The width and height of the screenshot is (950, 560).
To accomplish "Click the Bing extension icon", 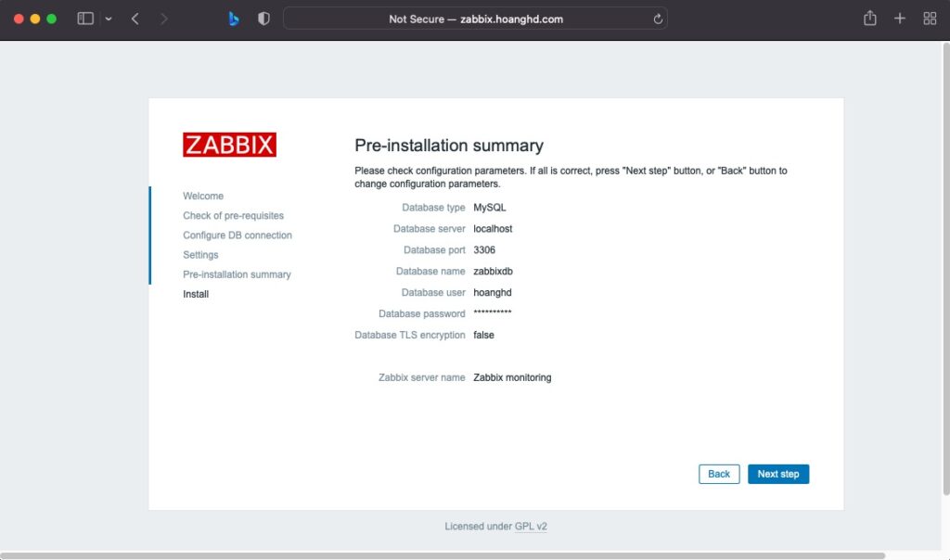I will tap(233, 19).
